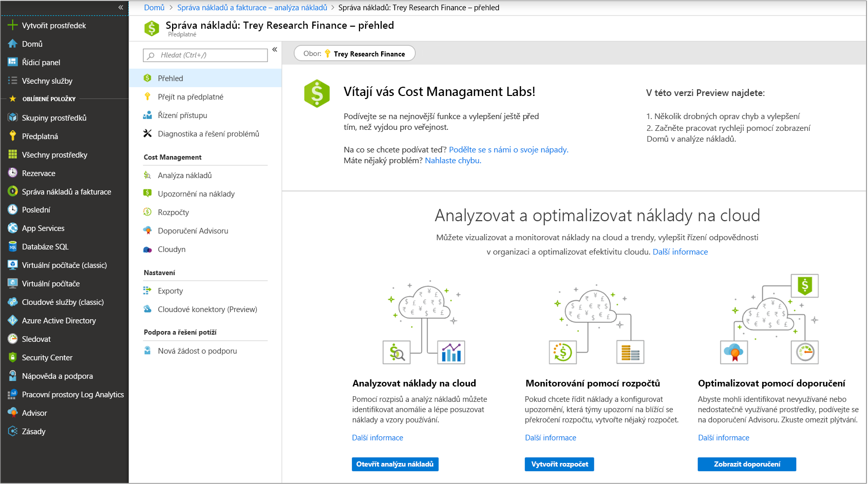This screenshot has width=868, height=484.
Task: Click Zobrazit doporučení button
Action: [747, 464]
